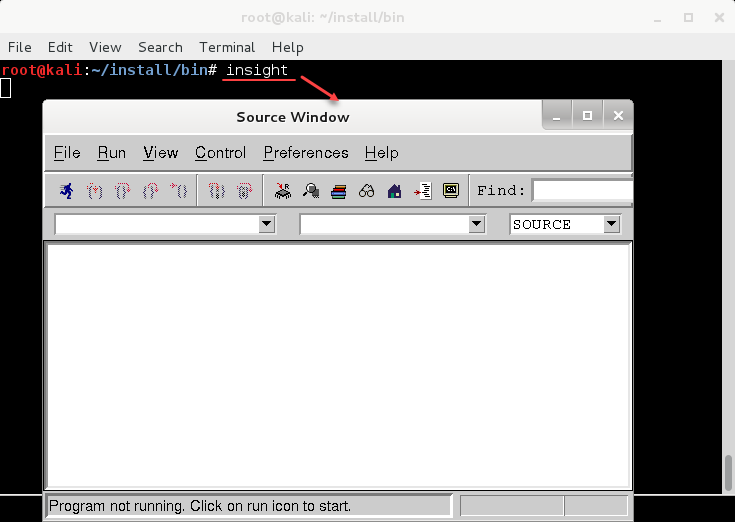Image resolution: width=735 pixels, height=522 pixels.
Task: Click the Continue toolbar icon
Action: [179, 191]
